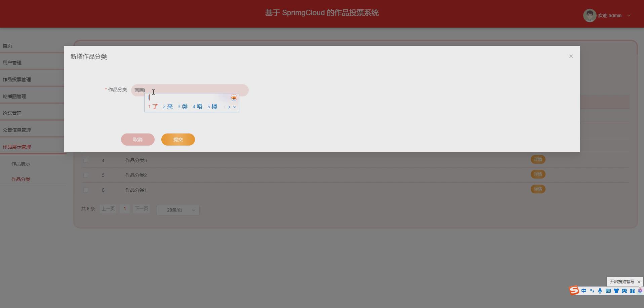Click the 下一页 pagination button

coord(141,209)
